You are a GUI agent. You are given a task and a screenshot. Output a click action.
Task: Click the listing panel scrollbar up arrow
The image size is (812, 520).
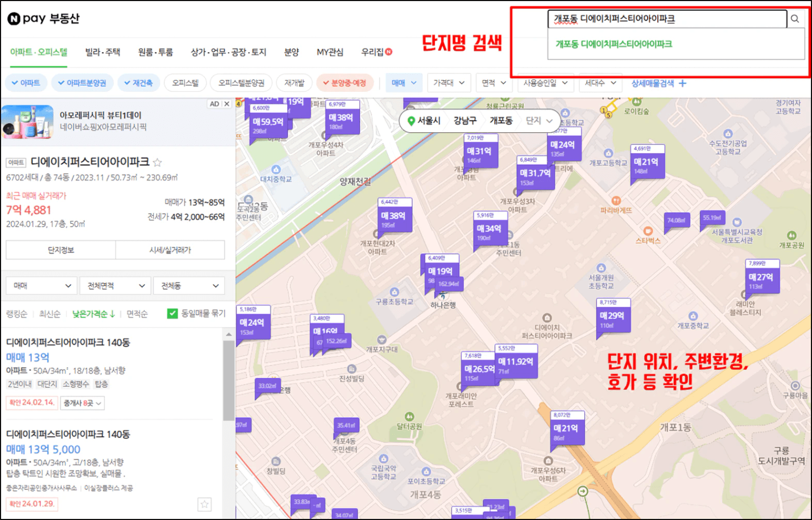228,334
